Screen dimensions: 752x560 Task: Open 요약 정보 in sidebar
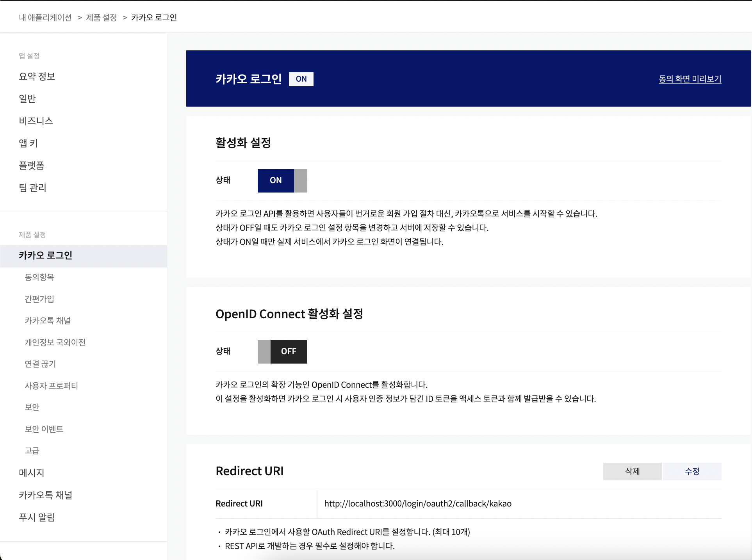37,76
